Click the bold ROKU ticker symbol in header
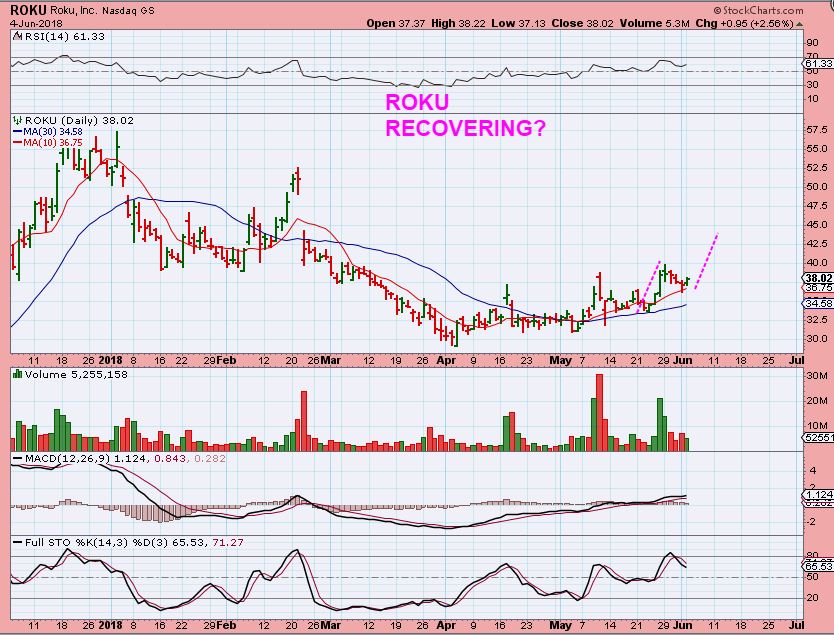The width and height of the screenshot is (834, 635). pyautogui.click(x=28, y=10)
